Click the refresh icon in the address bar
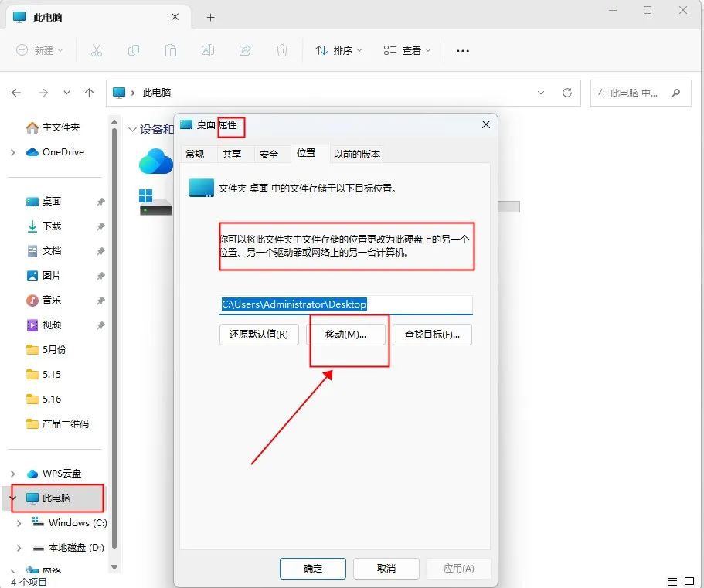Viewport: 704px width, 588px height. [566, 92]
